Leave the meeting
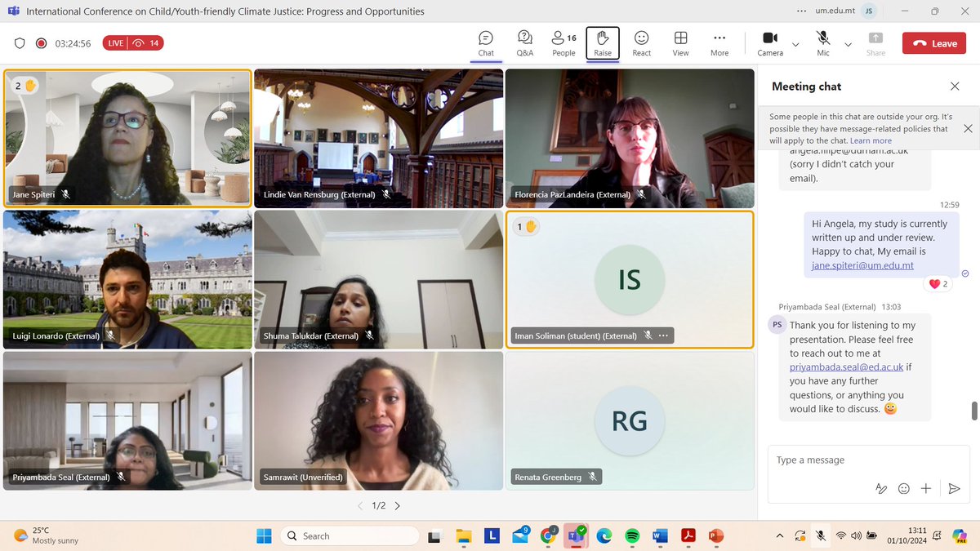 click(x=934, y=43)
